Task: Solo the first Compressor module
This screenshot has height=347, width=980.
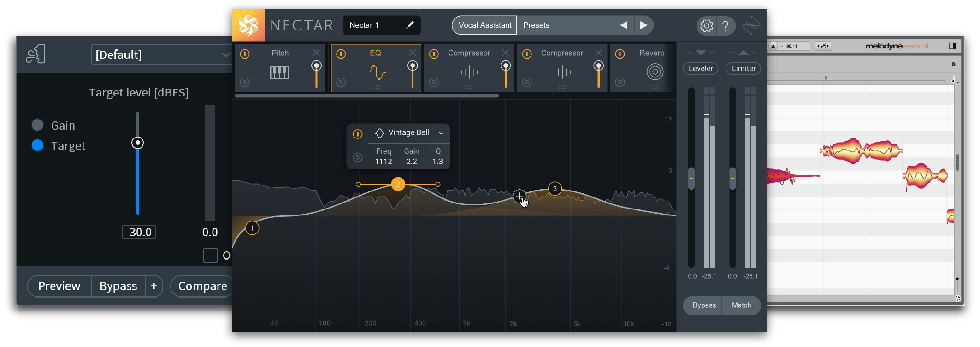Action: [x=434, y=82]
